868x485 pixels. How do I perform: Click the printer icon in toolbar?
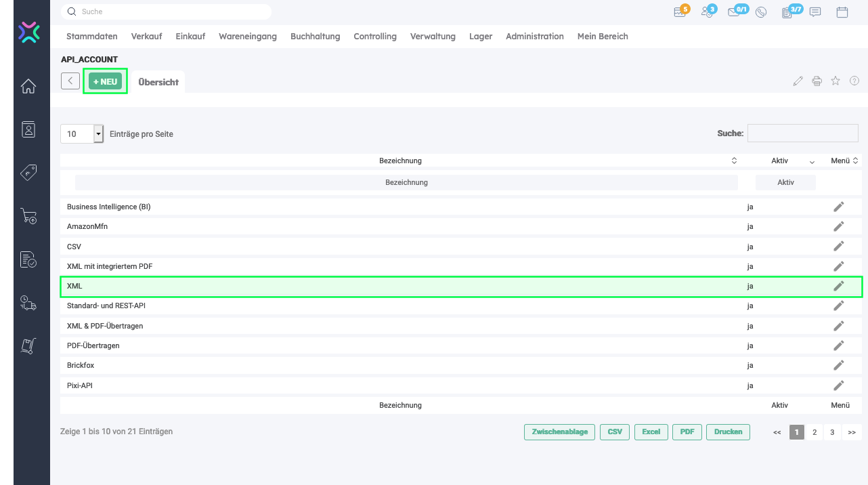(x=817, y=81)
